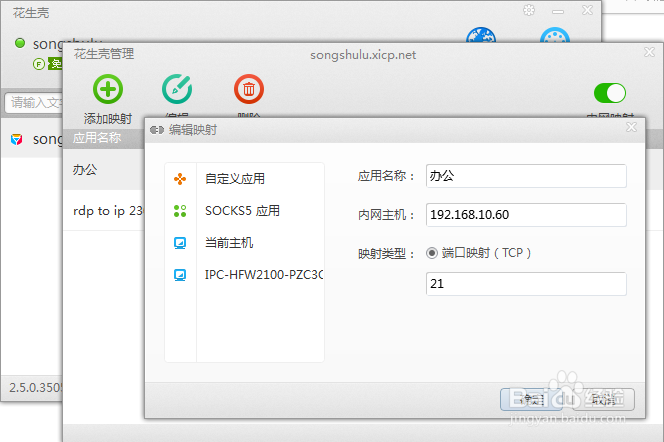Select 当前主机 current host entry
Screen dimensions: 664x442
[x=229, y=243]
